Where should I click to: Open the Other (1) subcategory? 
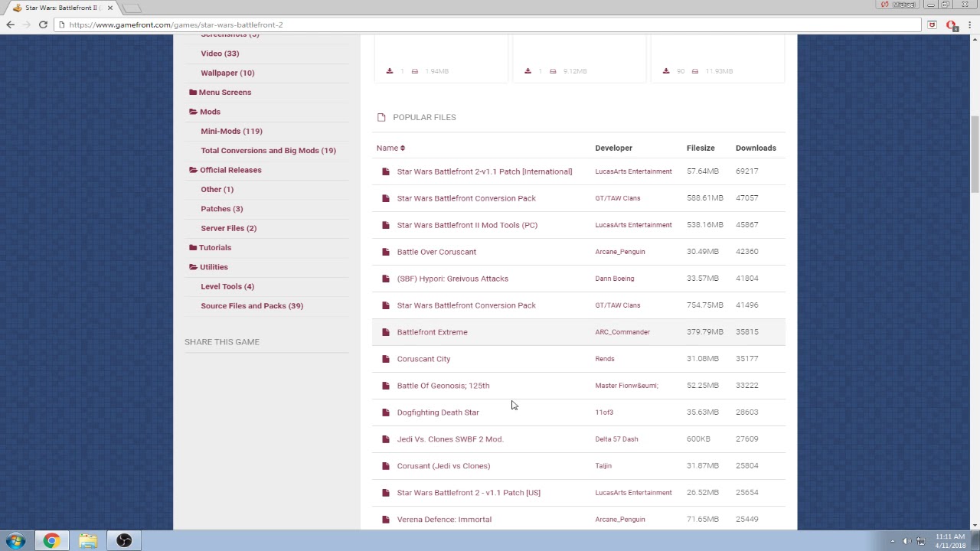(x=217, y=189)
